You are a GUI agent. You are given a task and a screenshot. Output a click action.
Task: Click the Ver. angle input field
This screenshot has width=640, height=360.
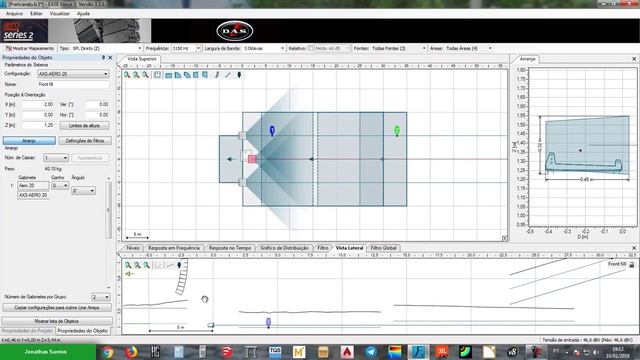[97, 104]
